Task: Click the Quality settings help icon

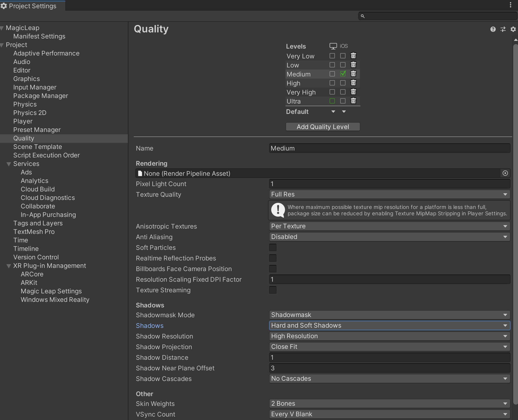Action: pyautogui.click(x=493, y=29)
